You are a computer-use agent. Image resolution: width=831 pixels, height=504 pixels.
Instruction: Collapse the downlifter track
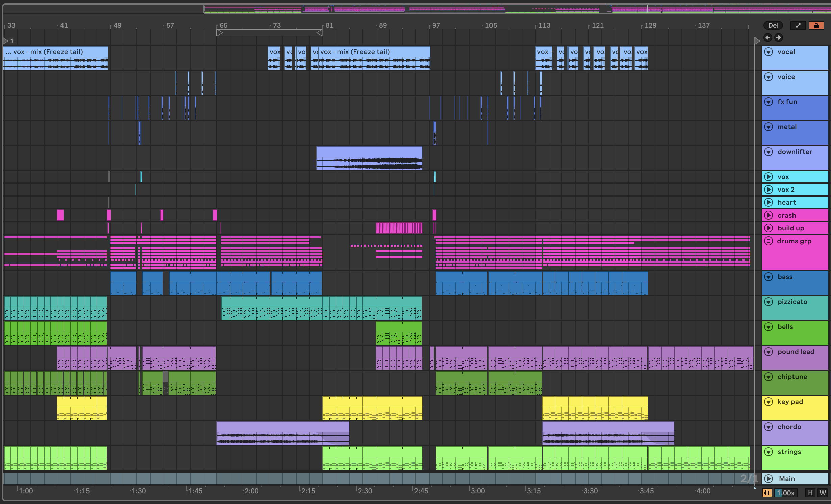click(769, 152)
